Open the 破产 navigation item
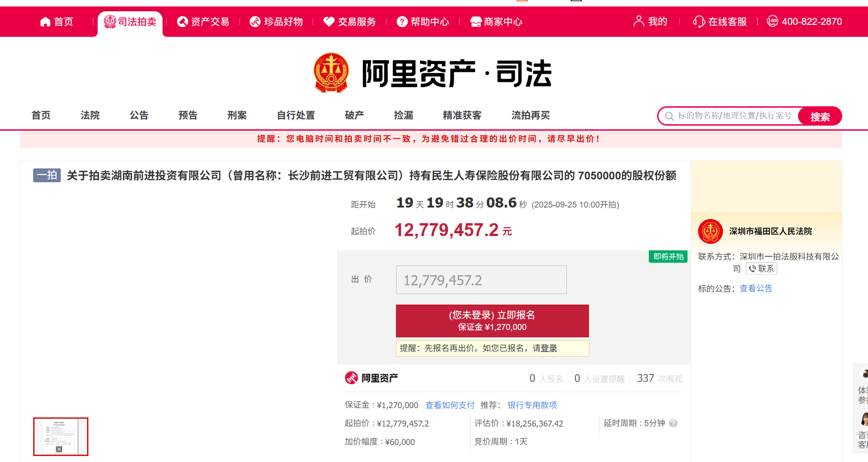 pos(355,115)
